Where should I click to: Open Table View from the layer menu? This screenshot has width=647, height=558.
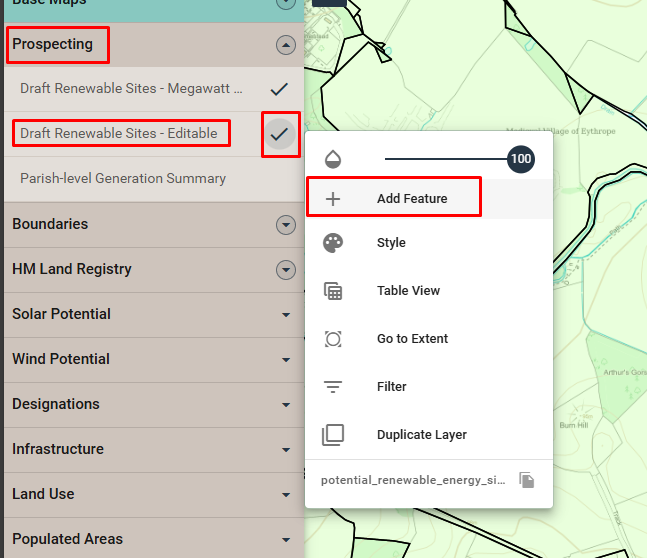[x=429, y=291]
